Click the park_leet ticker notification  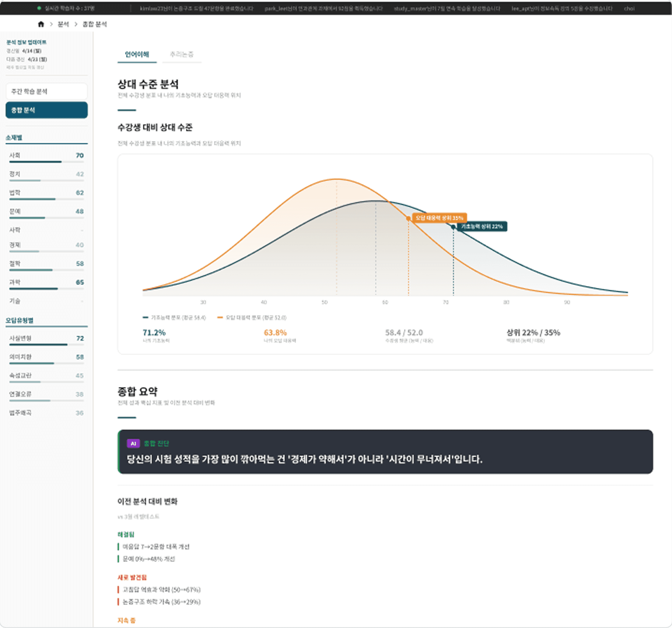point(324,9)
